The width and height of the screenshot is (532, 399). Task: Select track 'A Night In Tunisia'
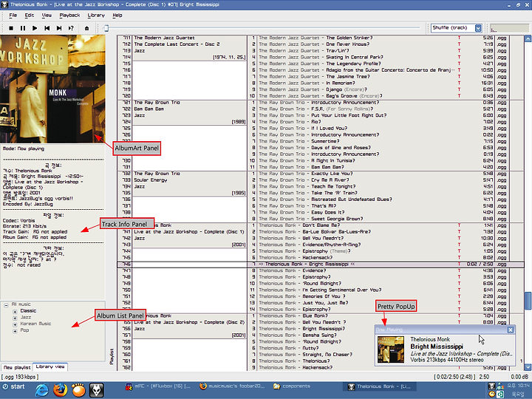332,160
